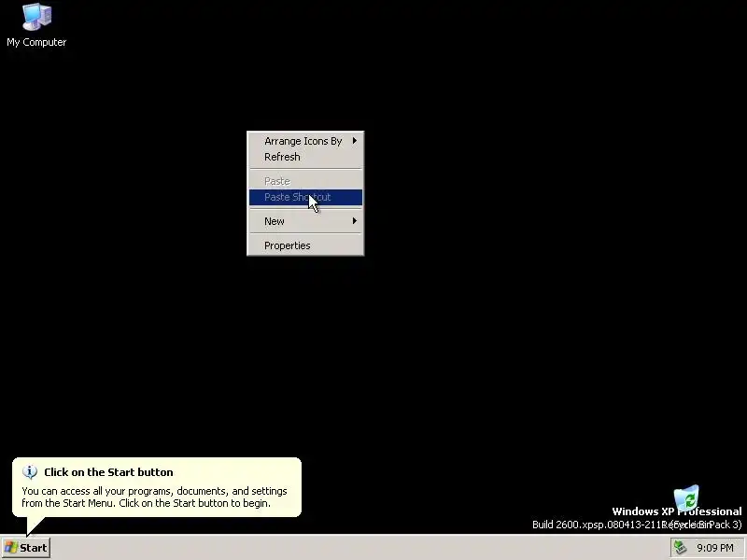Viewport: 747px width, 560px height.
Task: Click the greyed-out Paste entry
Action: [305, 181]
